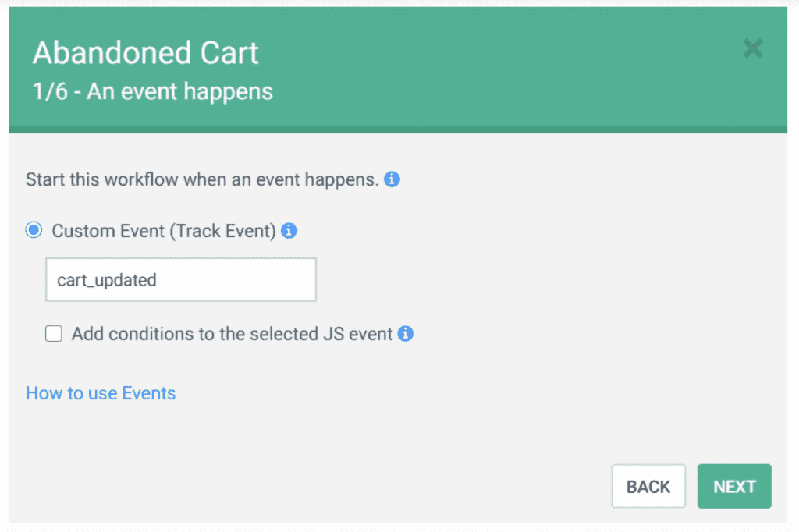Viewport: 799px width, 532px height.
Task: Show info tooltip for JS event conditions
Action: click(405, 334)
